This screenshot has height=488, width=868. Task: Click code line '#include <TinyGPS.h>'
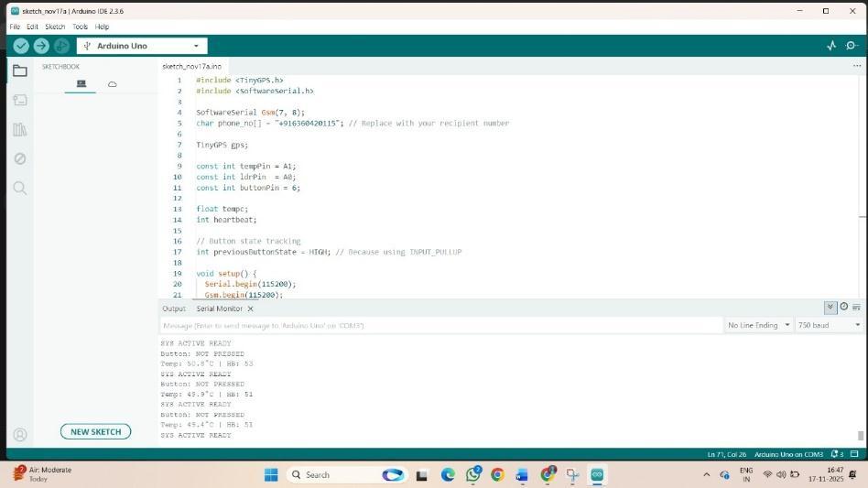[240, 81]
